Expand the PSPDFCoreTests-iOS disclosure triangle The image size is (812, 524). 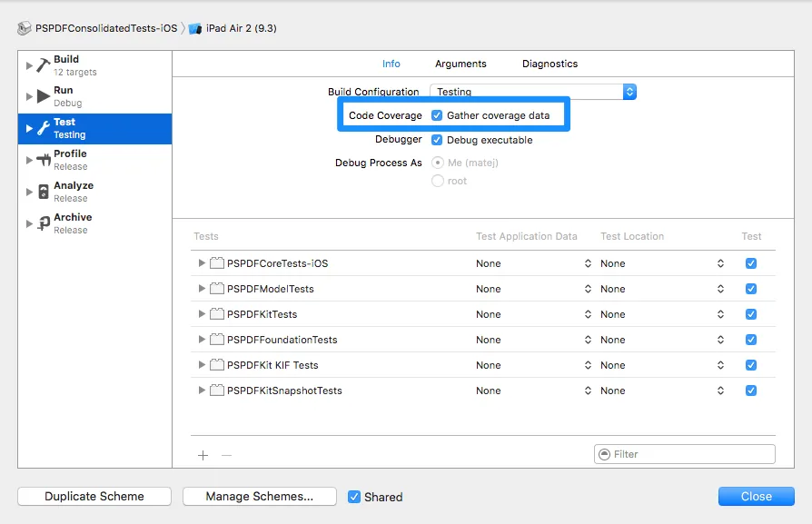202,263
